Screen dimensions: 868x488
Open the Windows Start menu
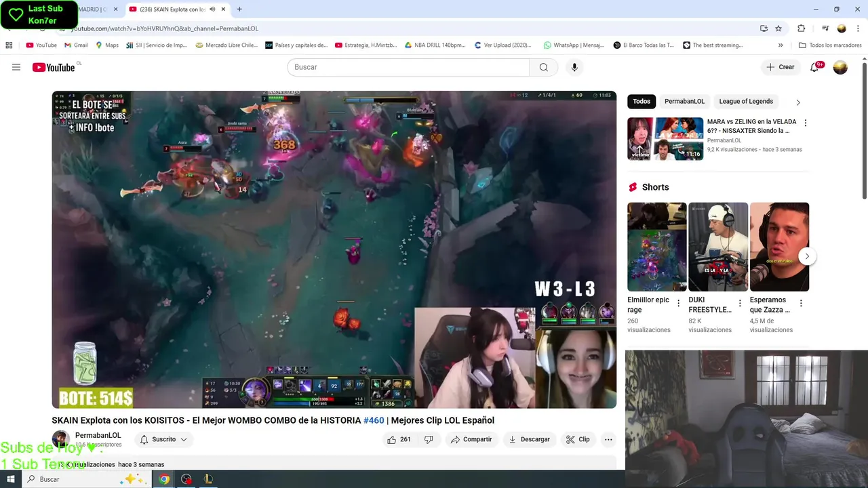coord(11,479)
